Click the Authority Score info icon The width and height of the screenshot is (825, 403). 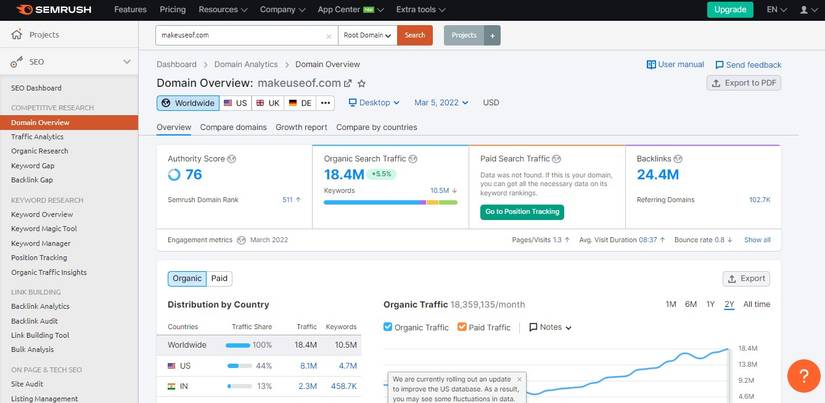pyautogui.click(x=231, y=158)
